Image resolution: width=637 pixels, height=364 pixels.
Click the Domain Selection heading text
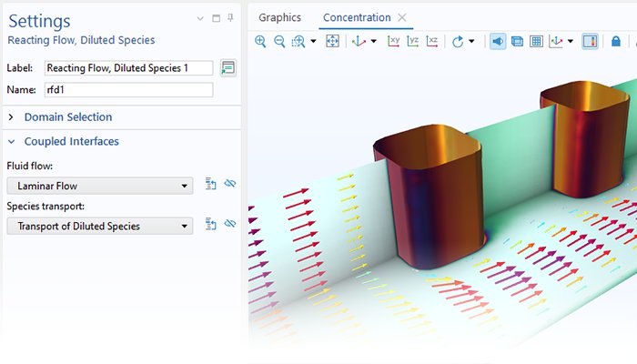68,117
